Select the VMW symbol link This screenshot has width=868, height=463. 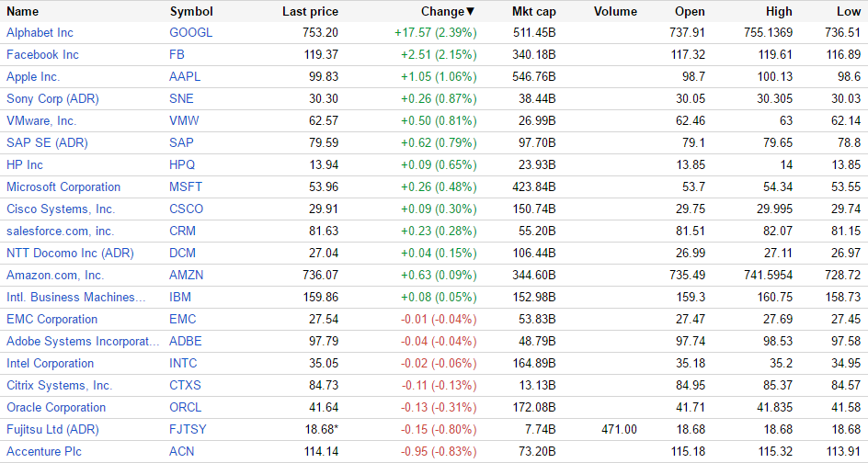tap(184, 120)
